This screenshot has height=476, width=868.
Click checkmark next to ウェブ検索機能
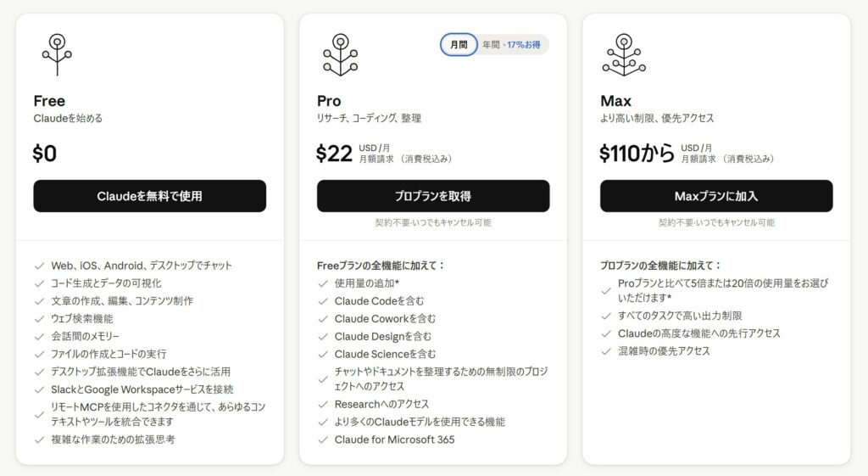click(39, 319)
